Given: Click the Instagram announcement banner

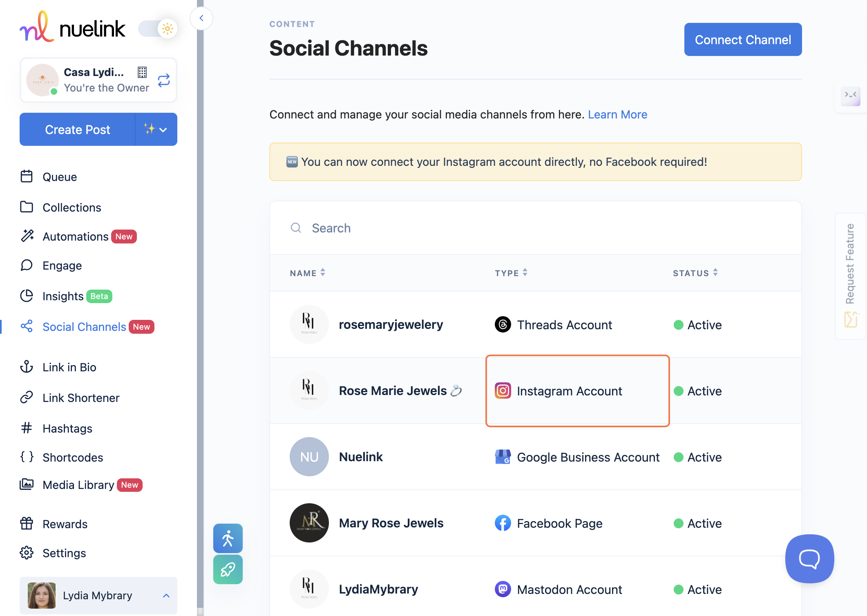Looking at the screenshot, I should [535, 162].
